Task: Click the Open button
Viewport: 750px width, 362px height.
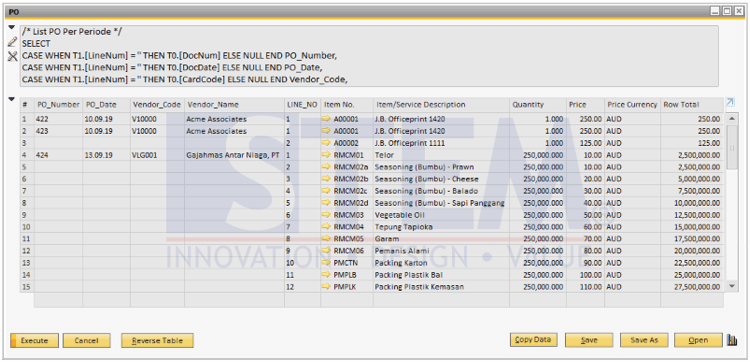Action: (698, 340)
